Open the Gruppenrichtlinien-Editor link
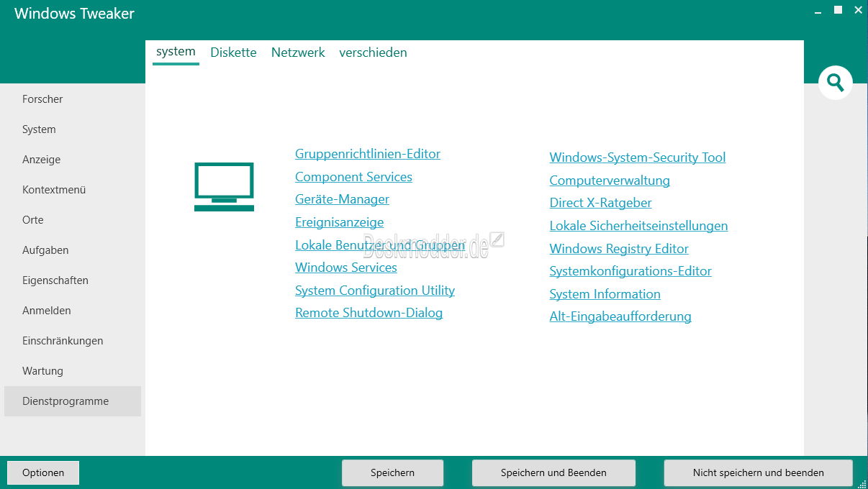The height and width of the screenshot is (489, 868). [x=368, y=154]
